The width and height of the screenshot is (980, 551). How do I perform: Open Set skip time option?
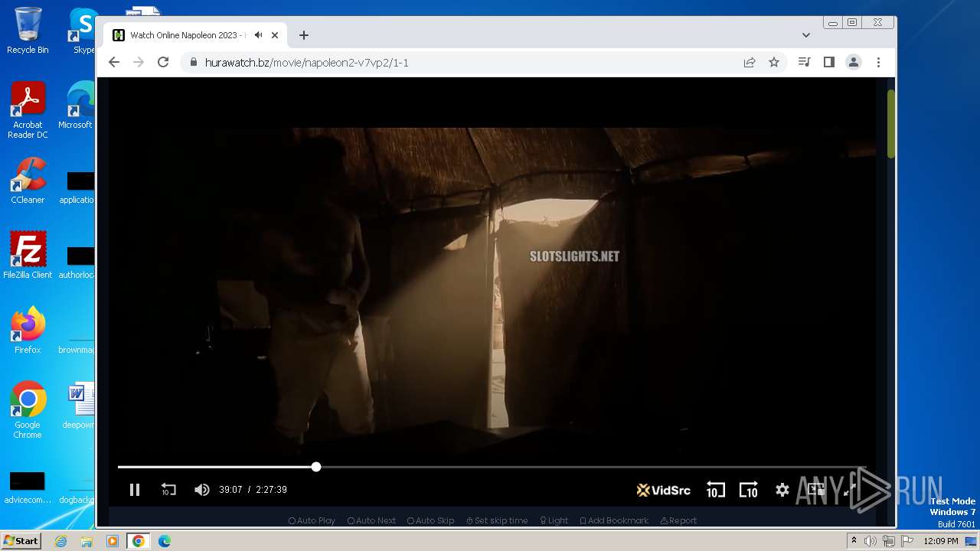[x=497, y=520]
